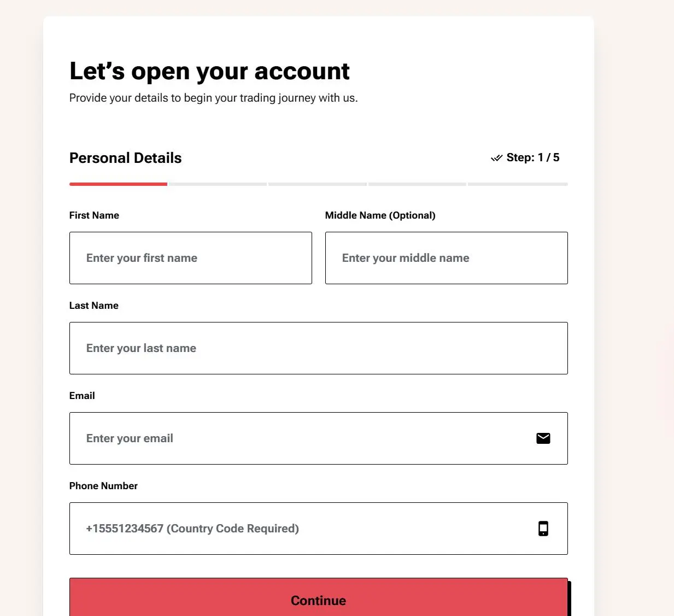
Task: Click the envelope icon in Email field
Action: 543,438
